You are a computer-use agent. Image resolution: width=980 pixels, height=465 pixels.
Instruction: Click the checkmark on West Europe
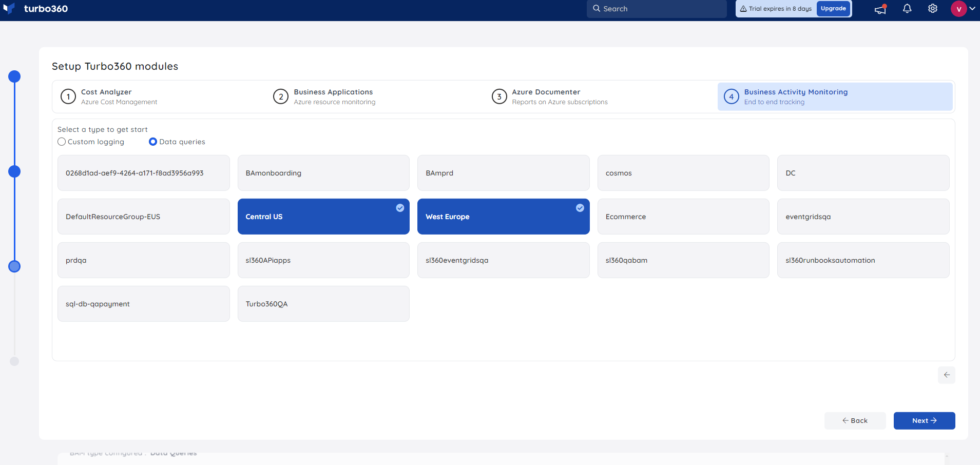tap(580, 208)
